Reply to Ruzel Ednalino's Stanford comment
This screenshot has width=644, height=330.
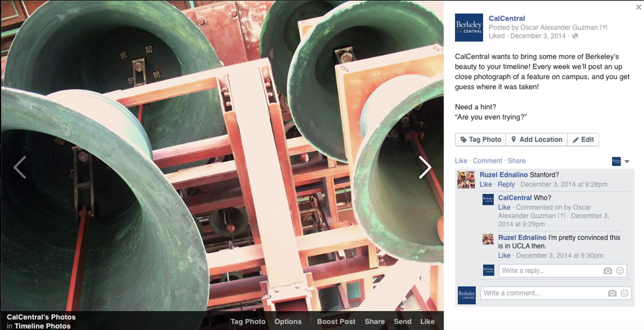coord(506,184)
